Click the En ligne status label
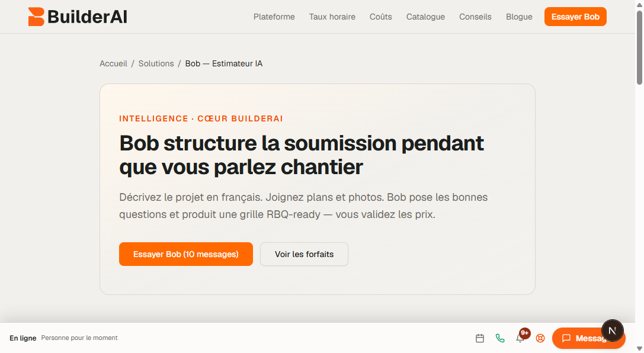644x353 pixels. pyautogui.click(x=23, y=338)
